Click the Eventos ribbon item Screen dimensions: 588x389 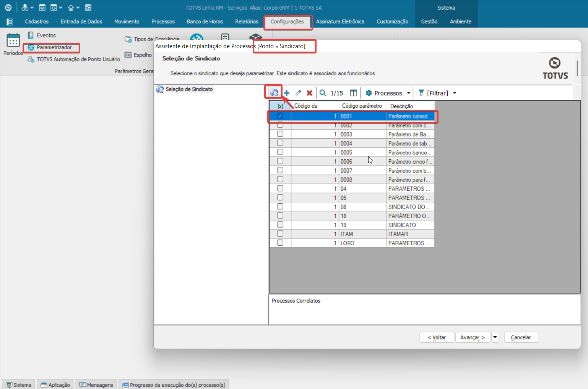[42, 35]
